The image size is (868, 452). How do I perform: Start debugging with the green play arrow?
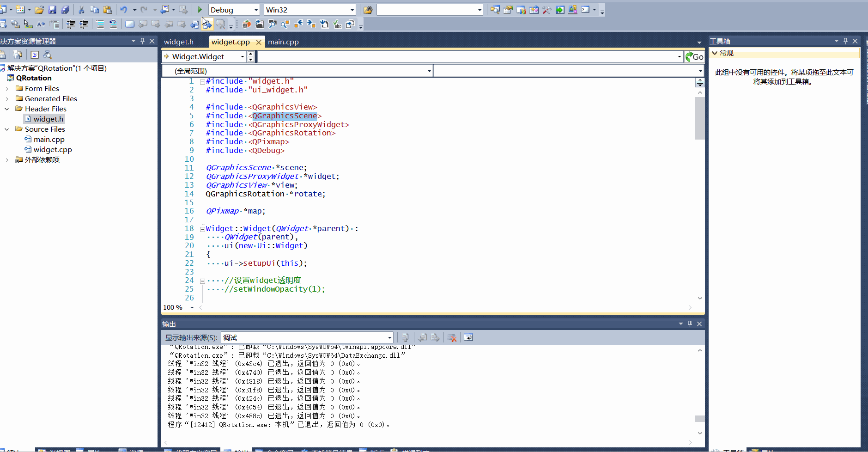click(200, 10)
